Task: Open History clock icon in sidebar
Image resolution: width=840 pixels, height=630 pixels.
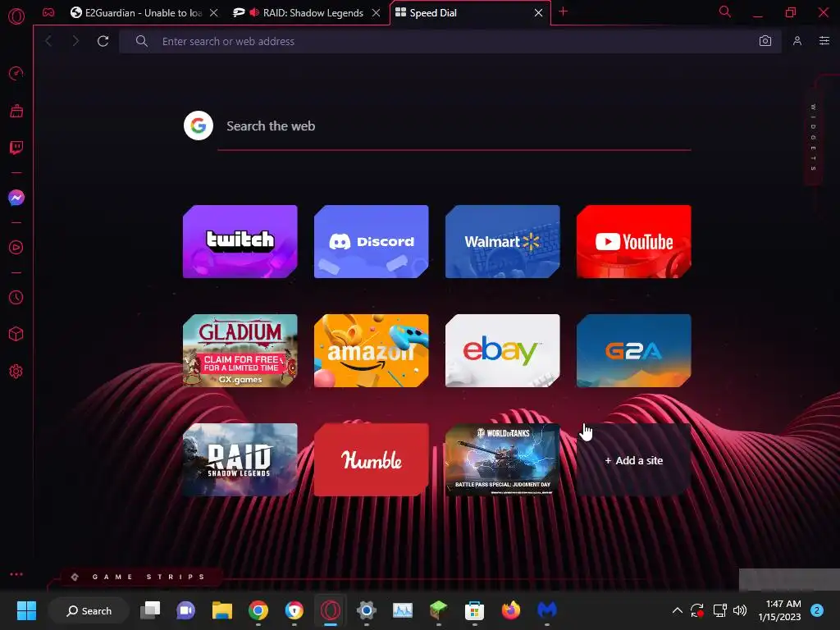Action: pos(16,297)
